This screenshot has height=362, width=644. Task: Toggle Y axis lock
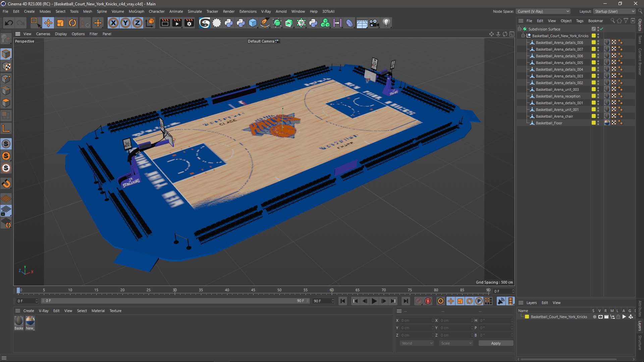pyautogui.click(x=125, y=23)
